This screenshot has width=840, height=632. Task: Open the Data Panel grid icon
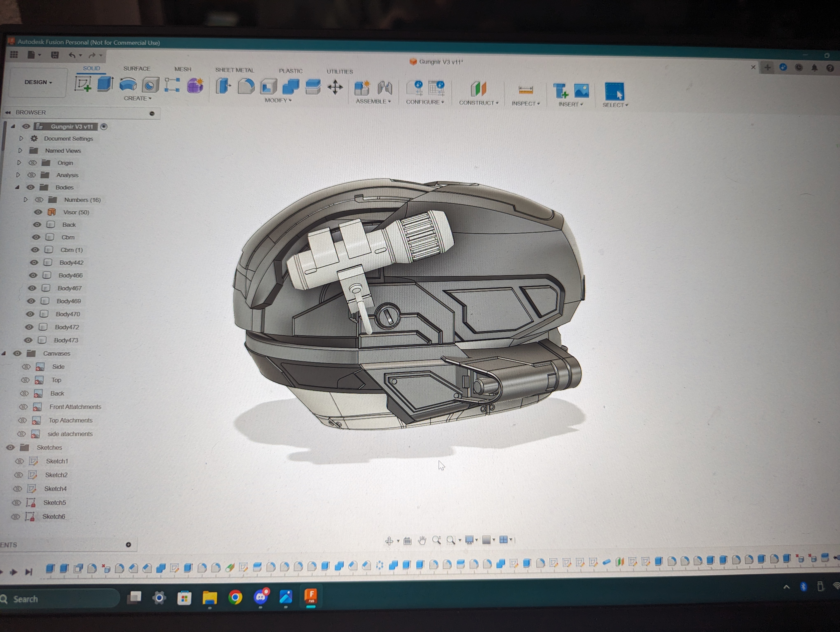coord(14,55)
